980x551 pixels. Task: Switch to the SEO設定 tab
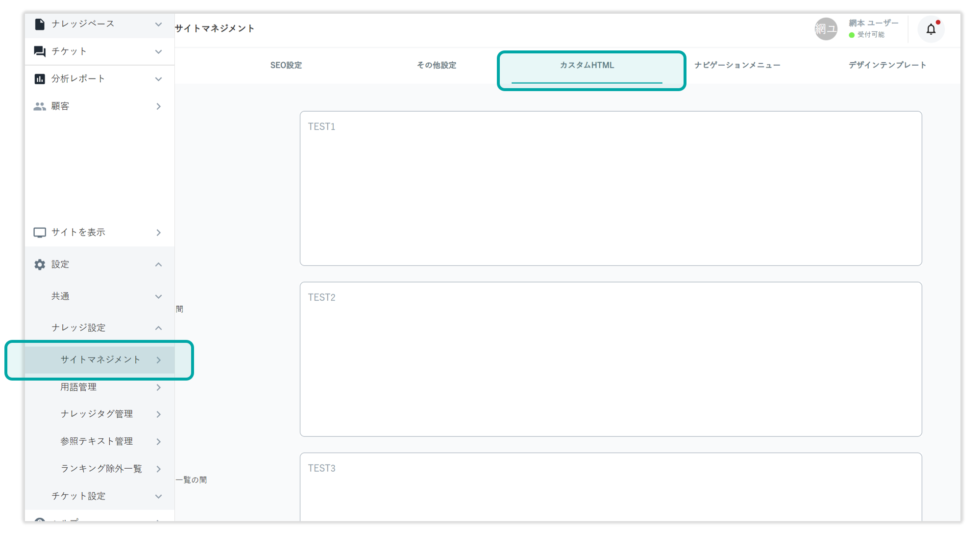[286, 65]
